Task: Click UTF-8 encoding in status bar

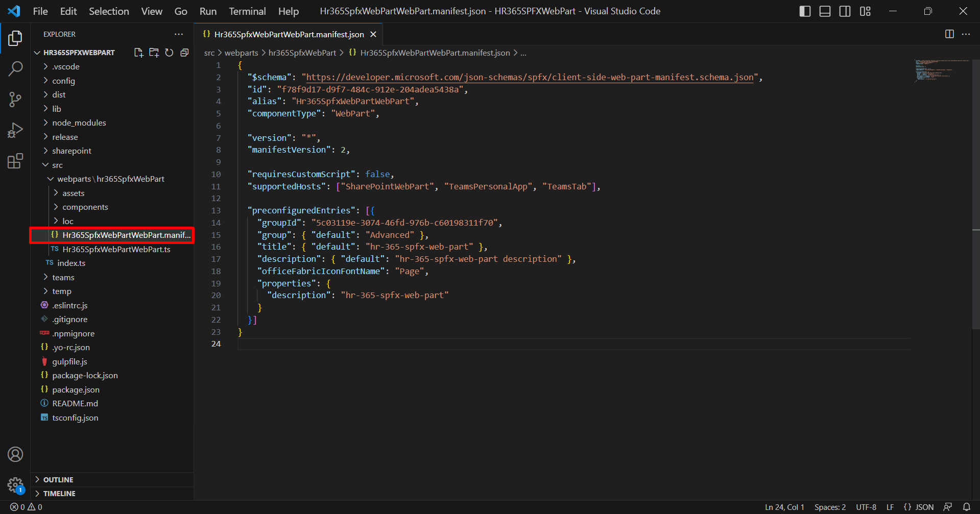Action: click(x=866, y=507)
